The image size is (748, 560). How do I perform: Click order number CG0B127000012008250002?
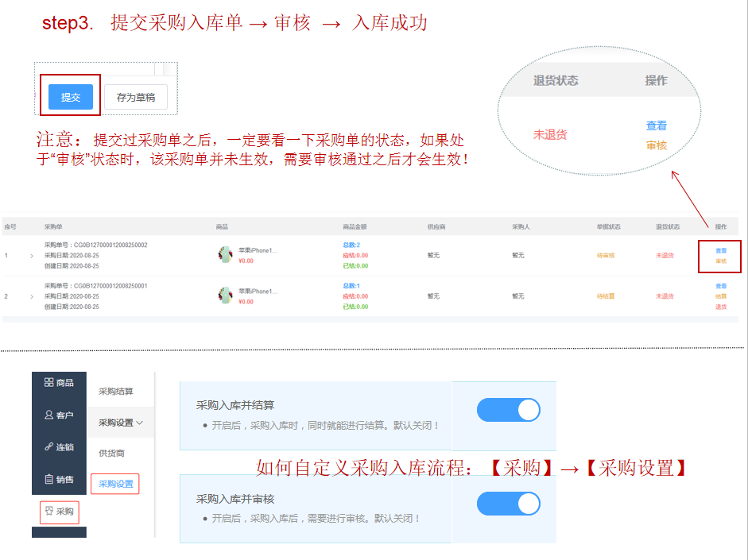point(110,245)
